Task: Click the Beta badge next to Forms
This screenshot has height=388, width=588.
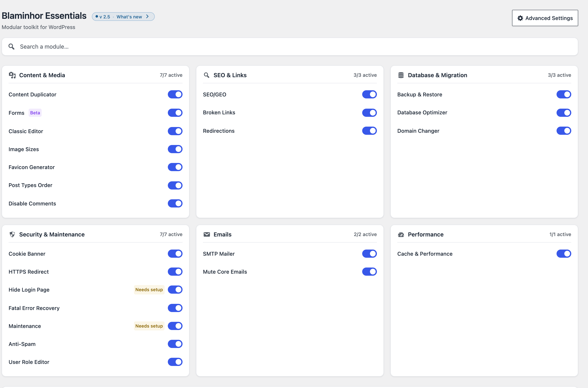Action: coord(35,113)
